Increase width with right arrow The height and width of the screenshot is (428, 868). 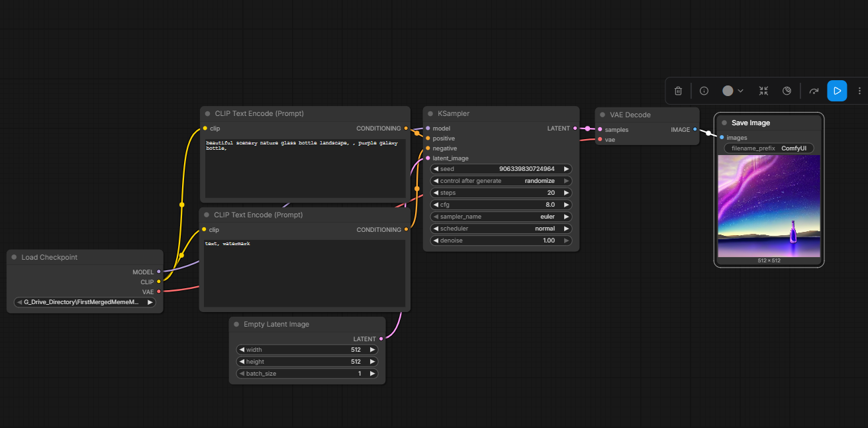point(372,350)
